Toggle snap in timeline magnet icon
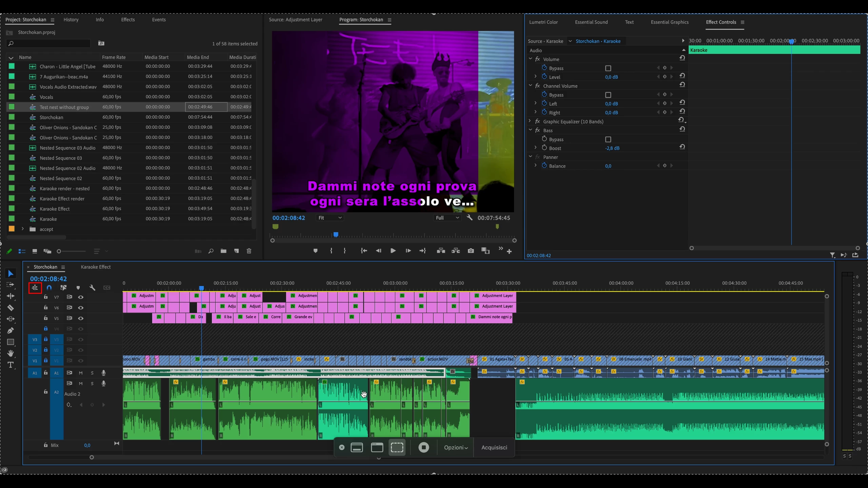This screenshot has width=868, height=488. click(49, 288)
